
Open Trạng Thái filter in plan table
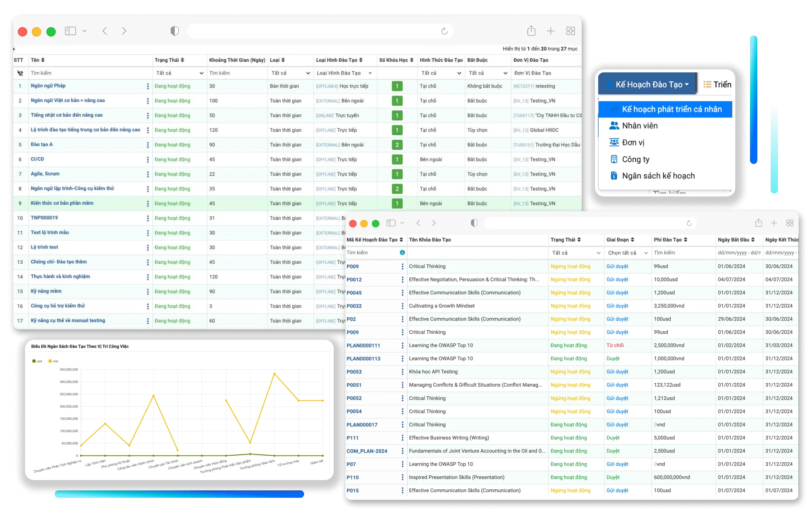[x=576, y=253]
